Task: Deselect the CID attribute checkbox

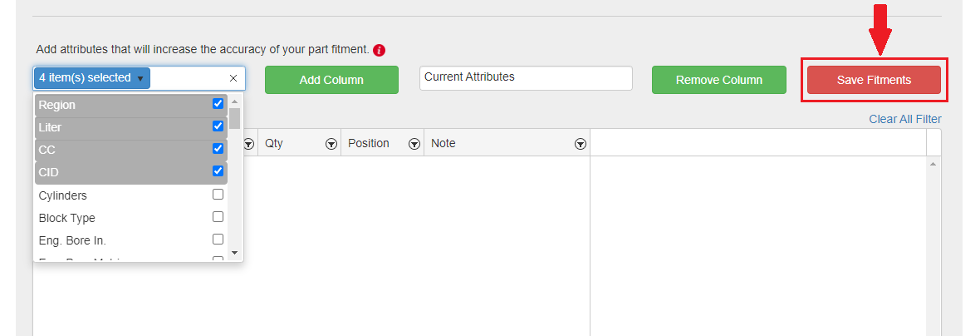Action: (x=218, y=171)
